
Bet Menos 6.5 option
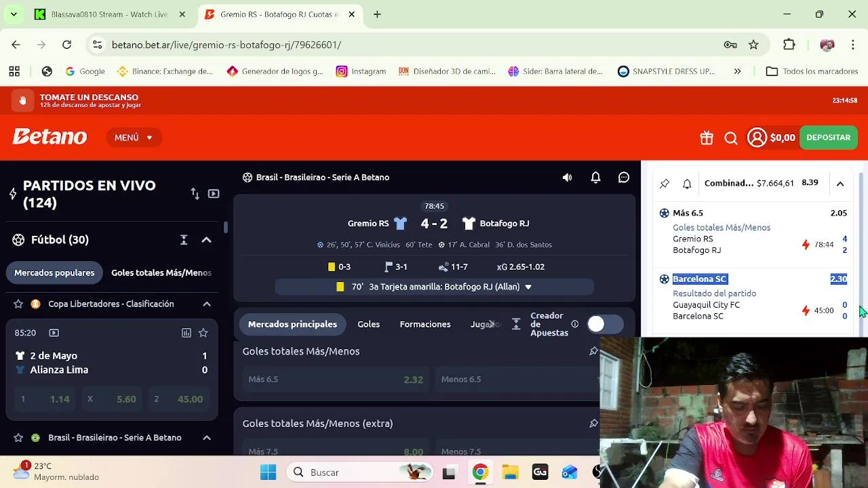[x=519, y=379]
